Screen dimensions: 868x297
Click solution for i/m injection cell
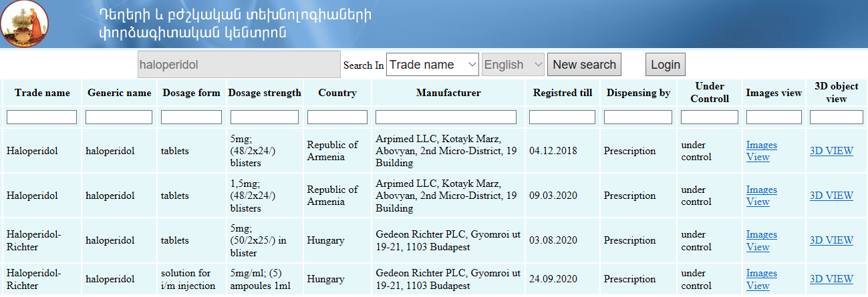188,279
